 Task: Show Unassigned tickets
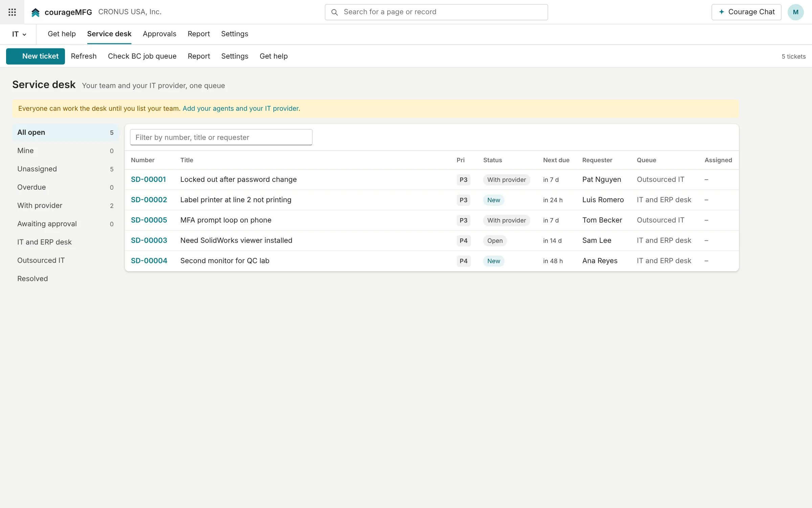[65, 169]
